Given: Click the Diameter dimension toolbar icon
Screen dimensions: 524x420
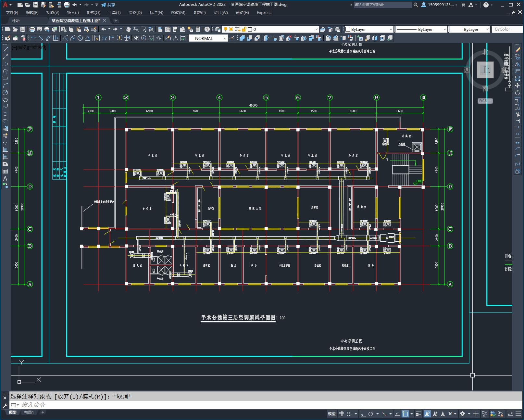Looking at the screenshot, I should click(x=80, y=38).
